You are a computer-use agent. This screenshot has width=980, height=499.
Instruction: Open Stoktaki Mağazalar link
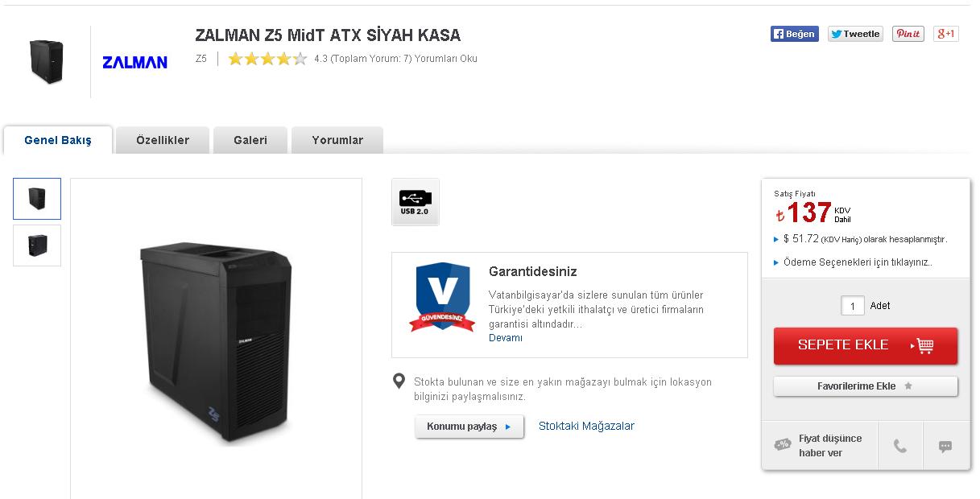click(586, 426)
